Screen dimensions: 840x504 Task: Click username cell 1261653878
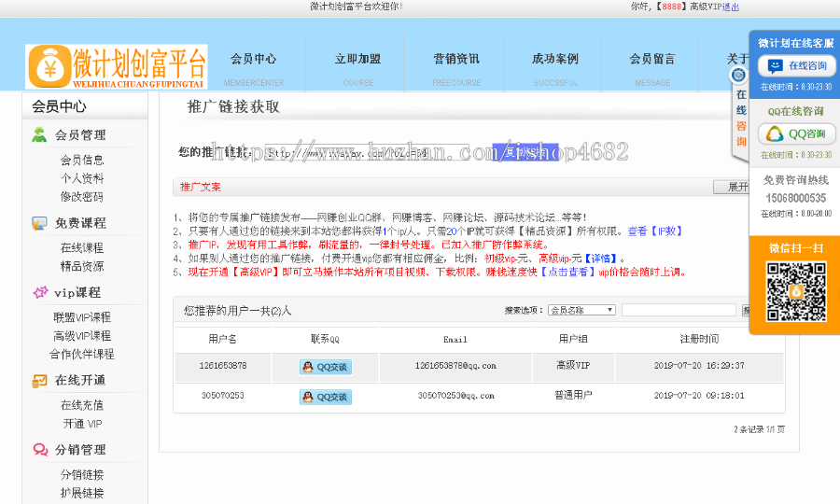pyautogui.click(x=223, y=366)
